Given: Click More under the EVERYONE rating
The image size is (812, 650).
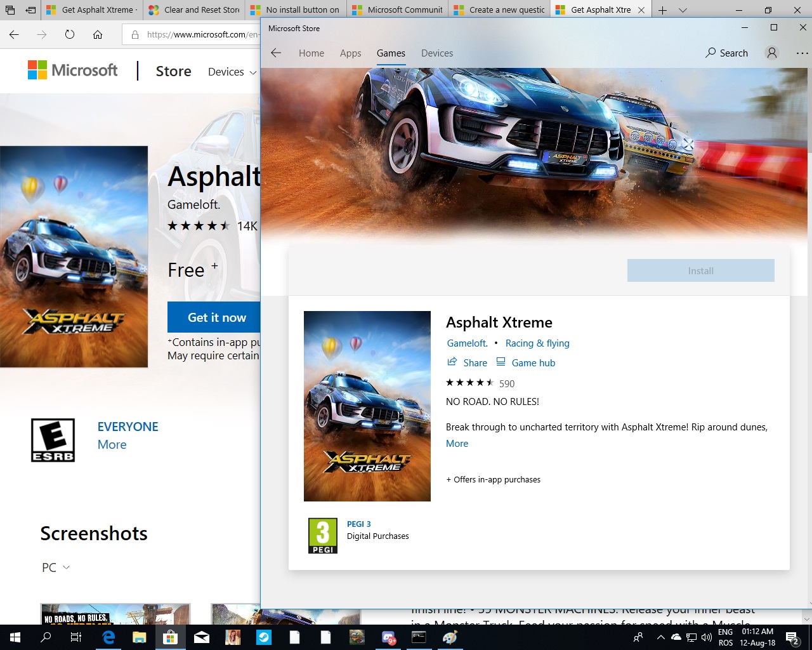Looking at the screenshot, I should (112, 445).
